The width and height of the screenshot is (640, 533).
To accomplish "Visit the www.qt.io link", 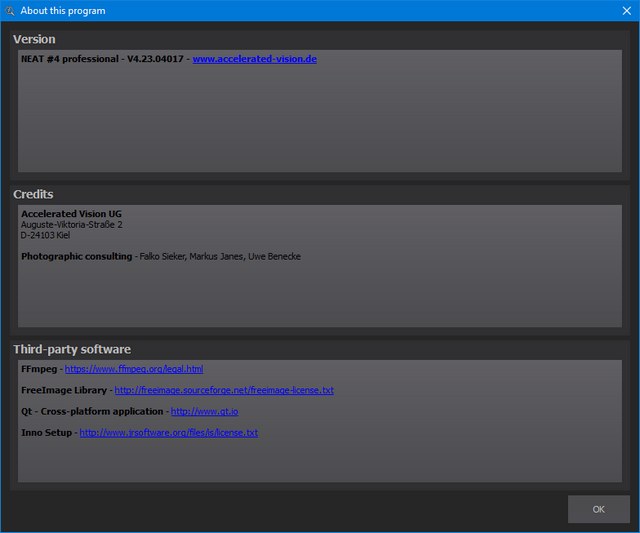I will (204, 411).
